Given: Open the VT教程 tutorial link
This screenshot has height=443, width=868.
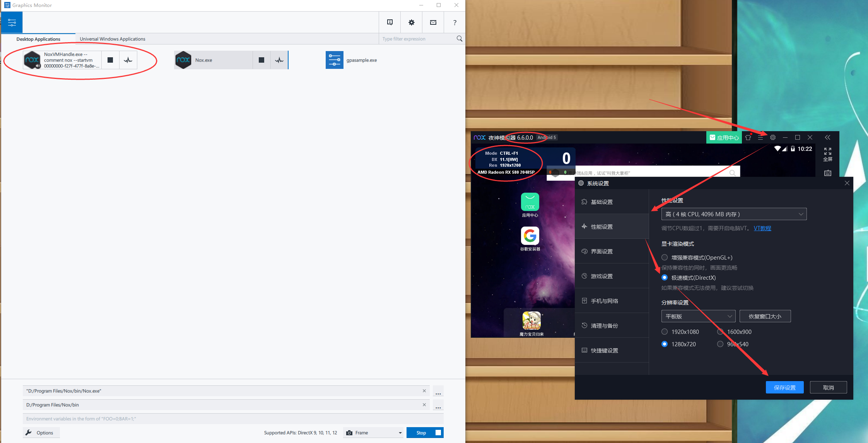Looking at the screenshot, I should pos(762,228).
